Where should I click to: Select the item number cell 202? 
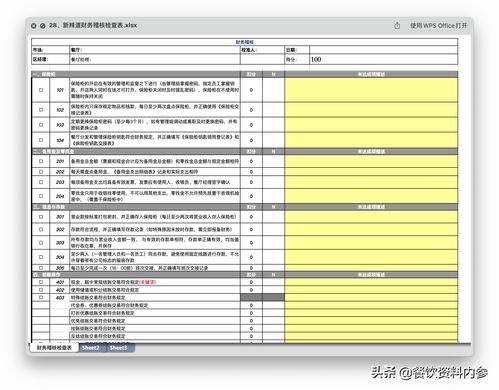pos(60,172)
